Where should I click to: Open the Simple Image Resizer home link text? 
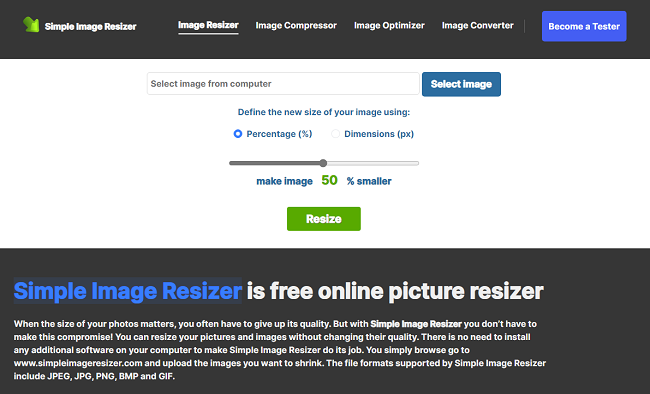point(90,27)
